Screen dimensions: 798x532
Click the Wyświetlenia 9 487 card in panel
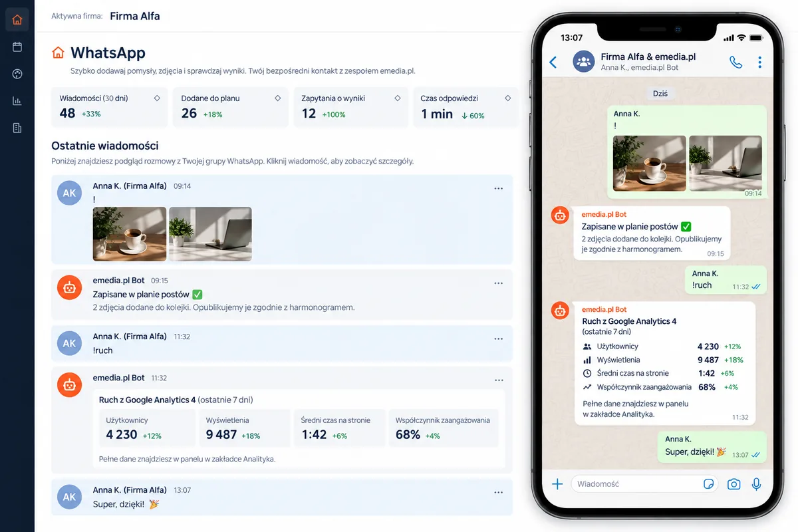[245, 428]
